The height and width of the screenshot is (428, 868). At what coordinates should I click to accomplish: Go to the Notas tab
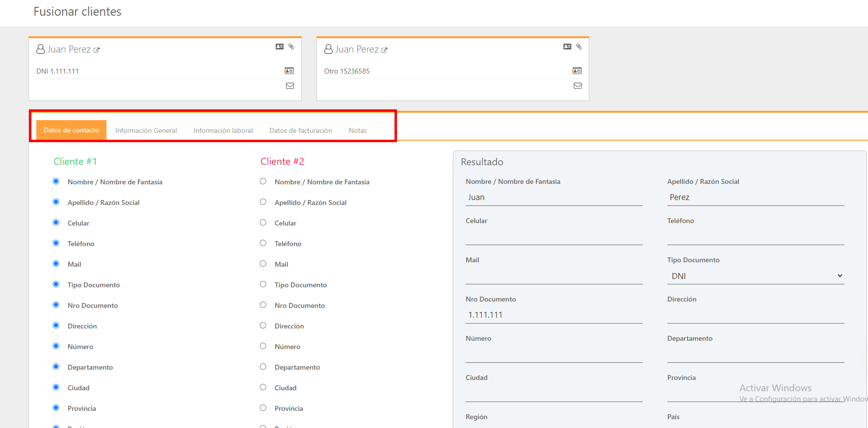click(x=358, y=130)
